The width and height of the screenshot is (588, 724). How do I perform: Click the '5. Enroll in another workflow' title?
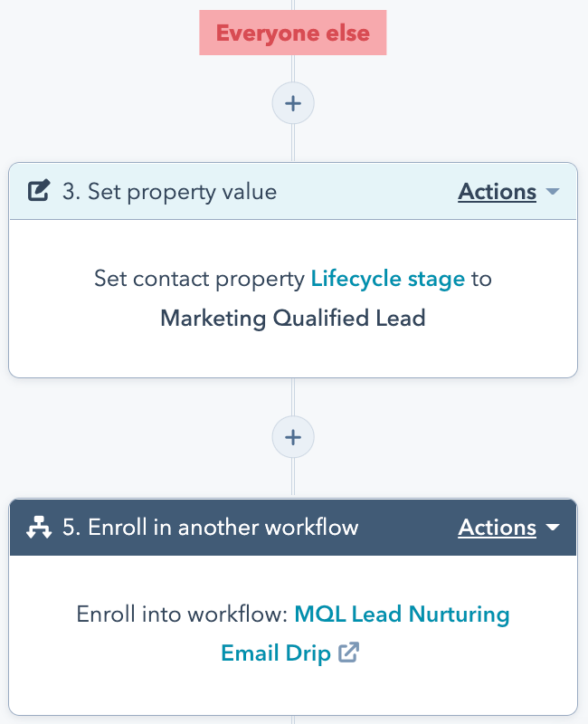coord(210,528)
